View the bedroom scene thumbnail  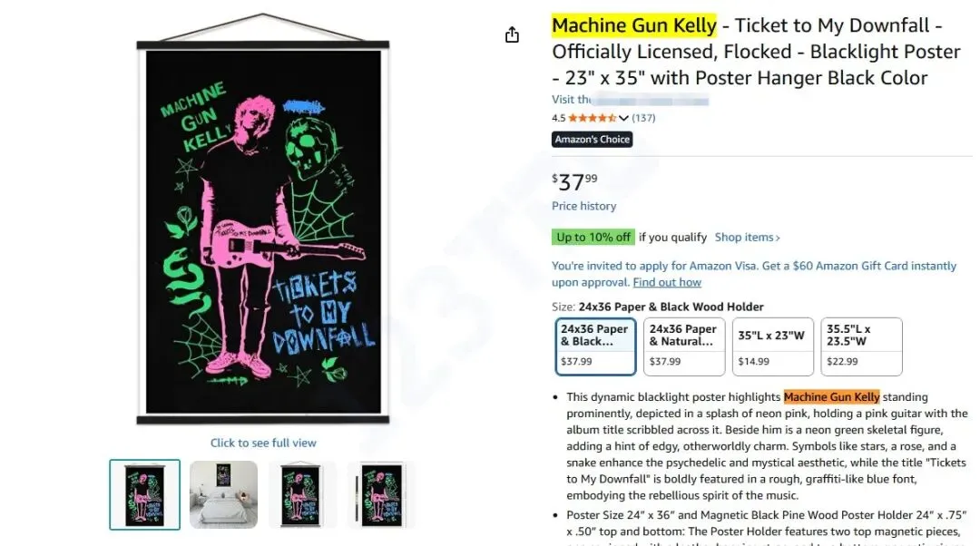[224, 495]
